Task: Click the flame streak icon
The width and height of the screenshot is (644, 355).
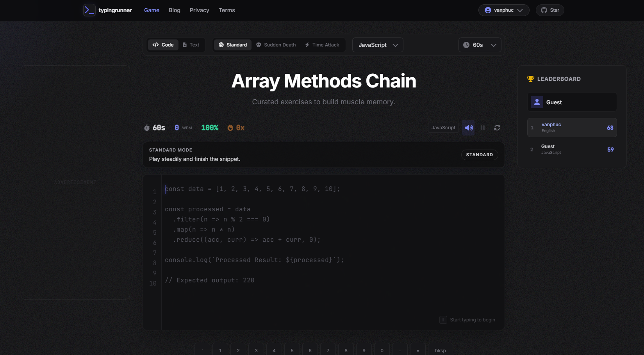Action: 230,128
